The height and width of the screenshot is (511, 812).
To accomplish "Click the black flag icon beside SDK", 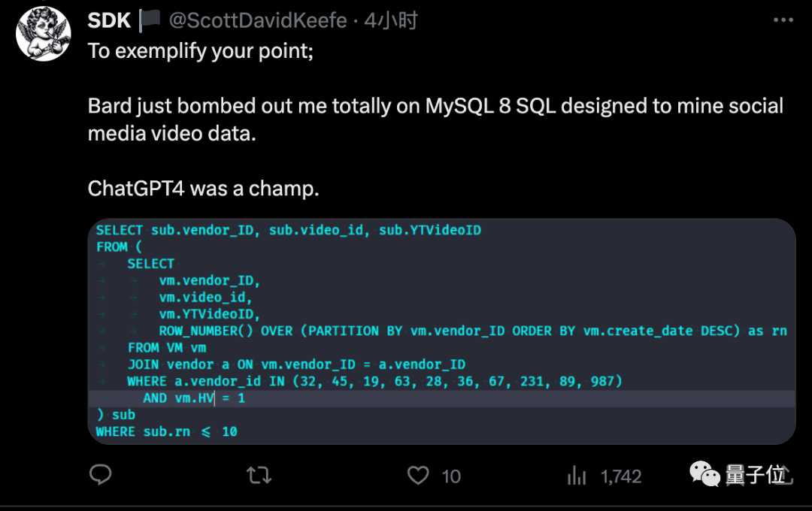I will tap(150, 20).
